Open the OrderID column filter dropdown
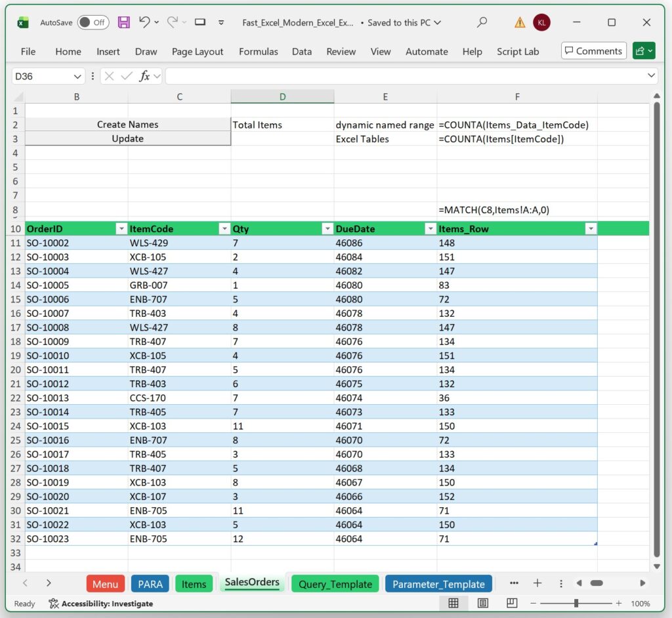 click(x=121, y=228)
